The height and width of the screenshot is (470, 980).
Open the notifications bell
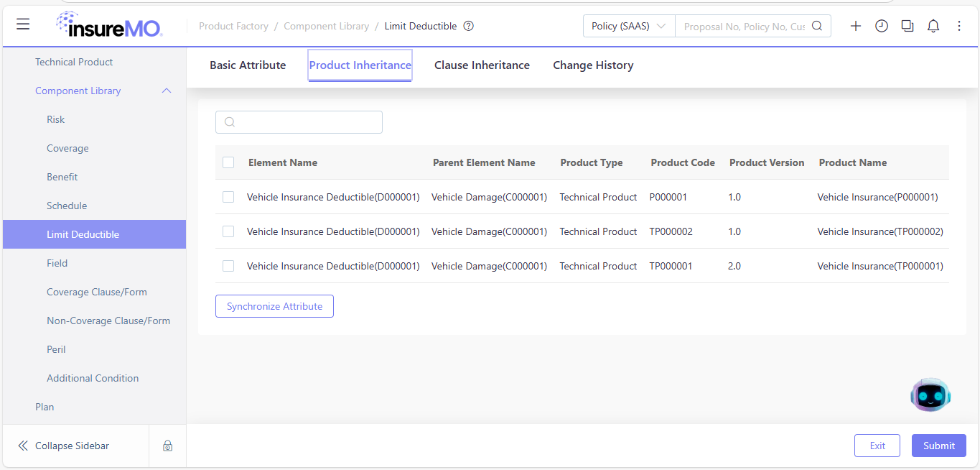tap(933, 26)
